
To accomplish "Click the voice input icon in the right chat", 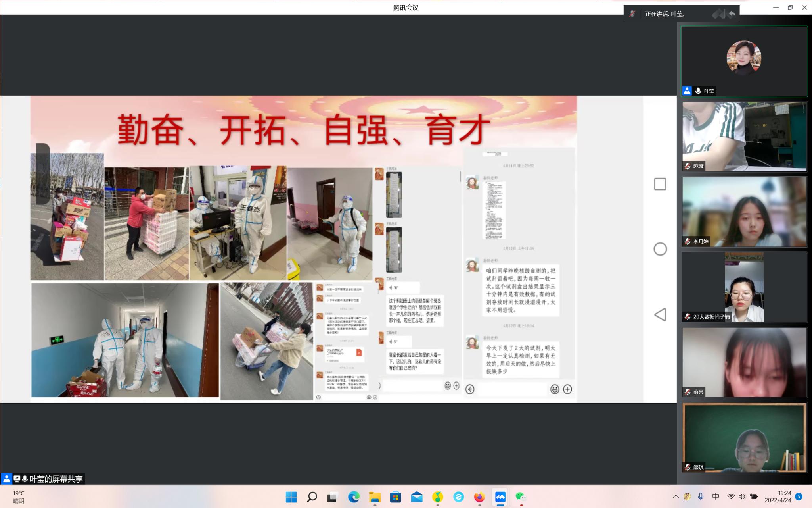I will (470, 389).
